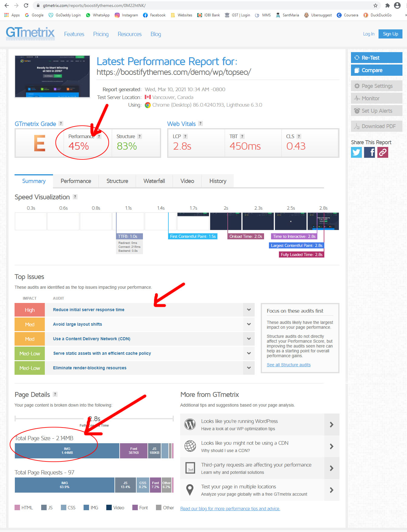Open the Websites bookmark folder
407x532 pixels.
[181, 15]
